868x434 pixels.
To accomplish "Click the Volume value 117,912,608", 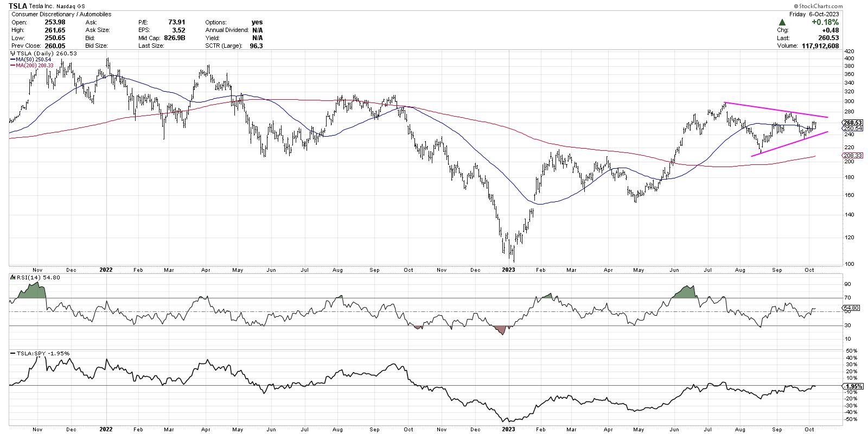I will tap(820, 46).
